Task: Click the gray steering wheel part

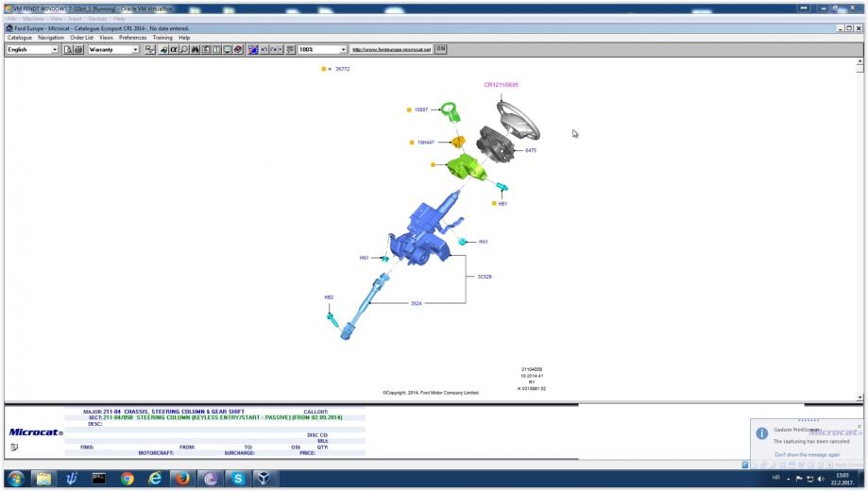Action: coord(519,121)
